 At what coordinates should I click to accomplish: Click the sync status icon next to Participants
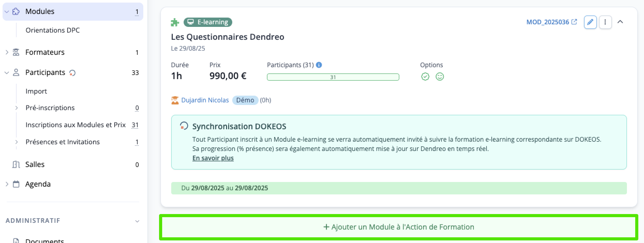72,73
